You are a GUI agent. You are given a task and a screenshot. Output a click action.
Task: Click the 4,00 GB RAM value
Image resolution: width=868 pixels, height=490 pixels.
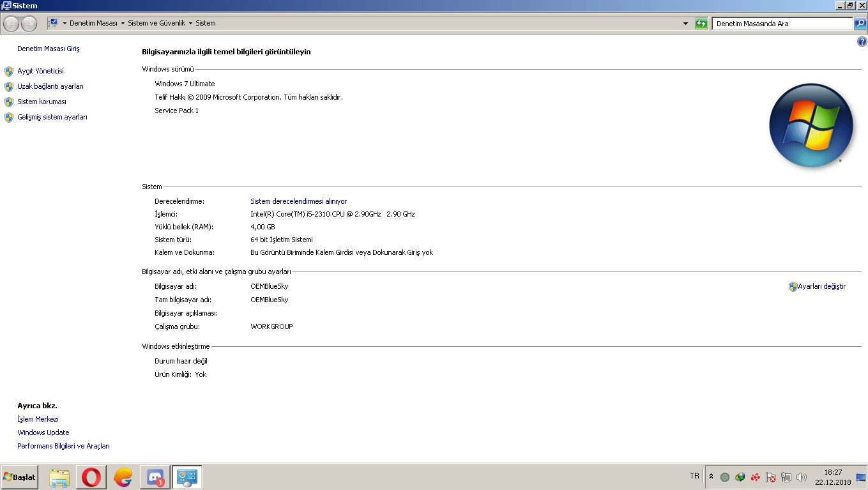point(263,227)
